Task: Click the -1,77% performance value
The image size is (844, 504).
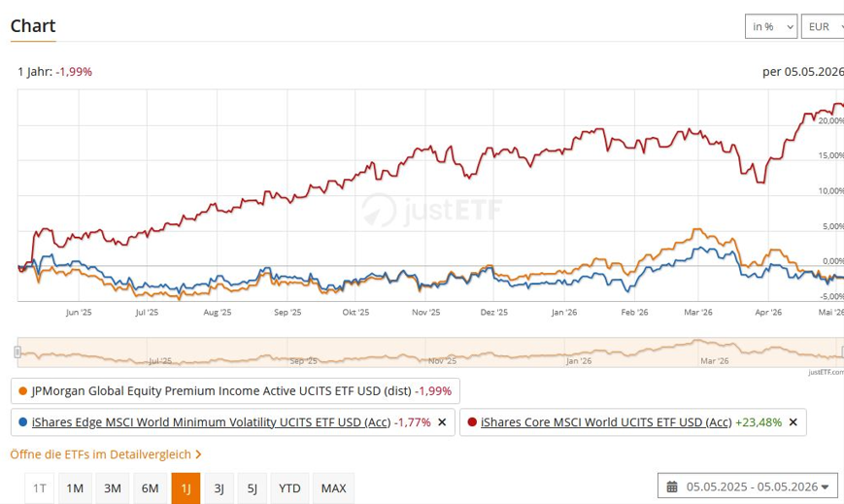Action: click(x=413, y=422)
